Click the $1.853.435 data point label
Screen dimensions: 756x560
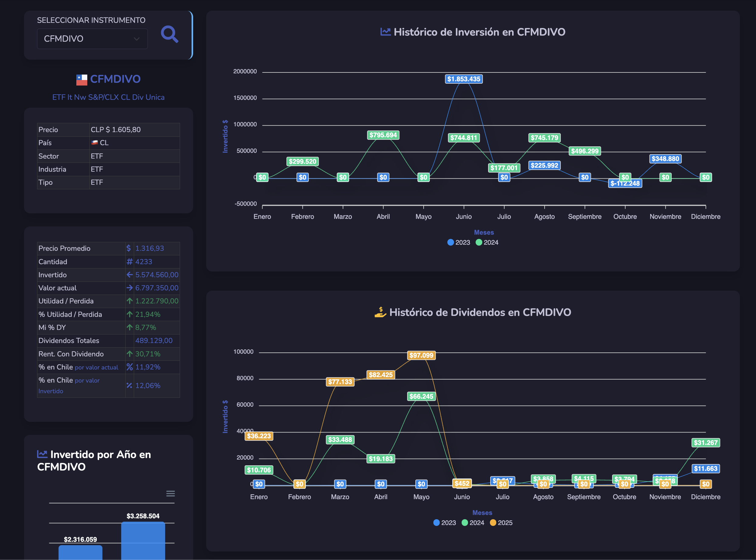463,79
